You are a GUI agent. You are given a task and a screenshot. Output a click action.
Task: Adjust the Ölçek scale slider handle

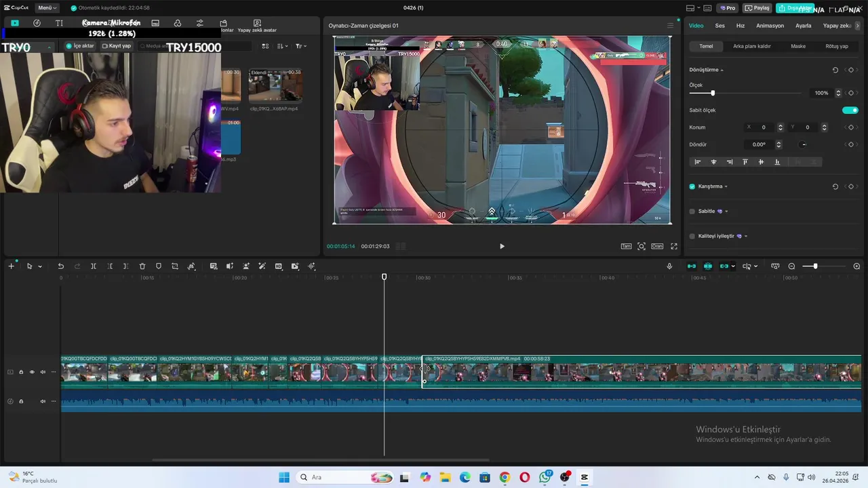pyautogui.click(x=712, y=93)
